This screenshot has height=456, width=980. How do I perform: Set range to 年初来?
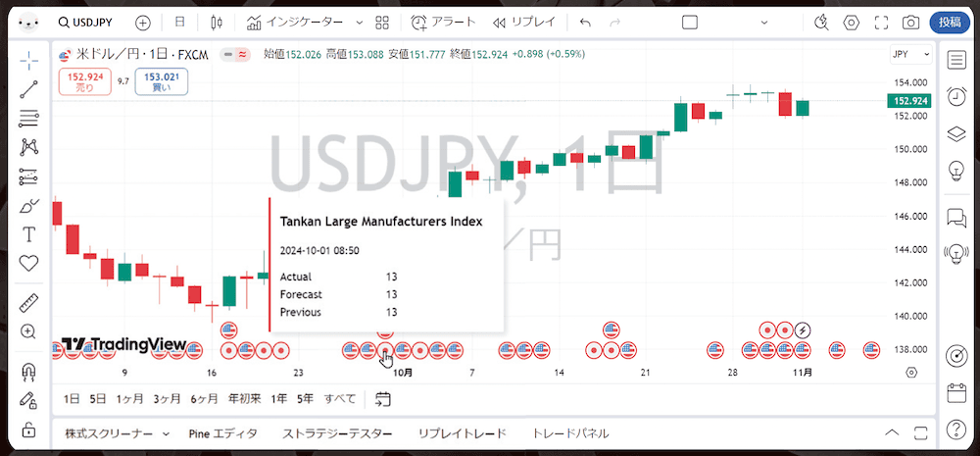tap(244, 398)
